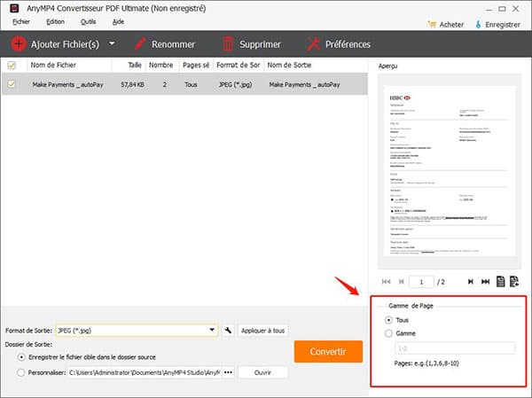Open the Format de Sortie dropdown

pos(212,330)
